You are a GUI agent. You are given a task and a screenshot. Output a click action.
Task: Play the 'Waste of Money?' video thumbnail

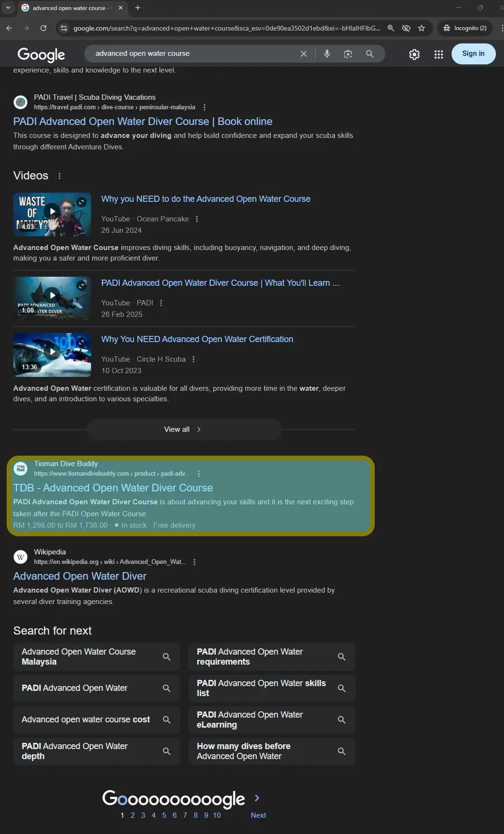52,214
